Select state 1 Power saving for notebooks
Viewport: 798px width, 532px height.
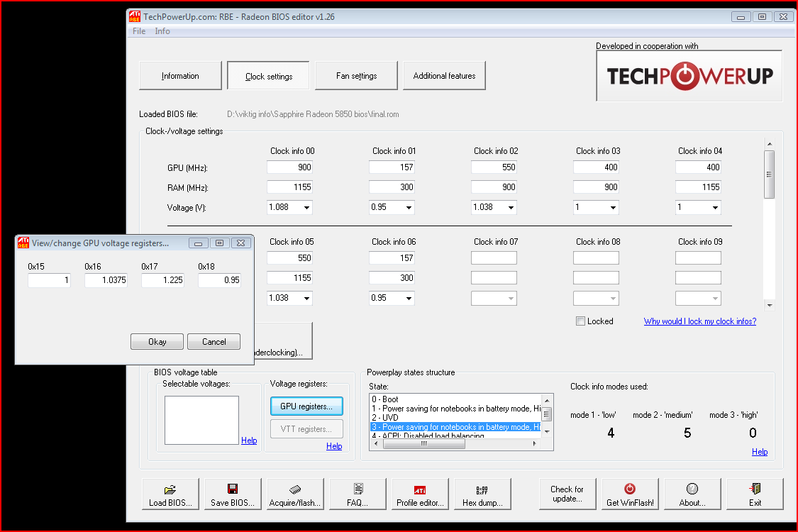[x=455, y=409]
